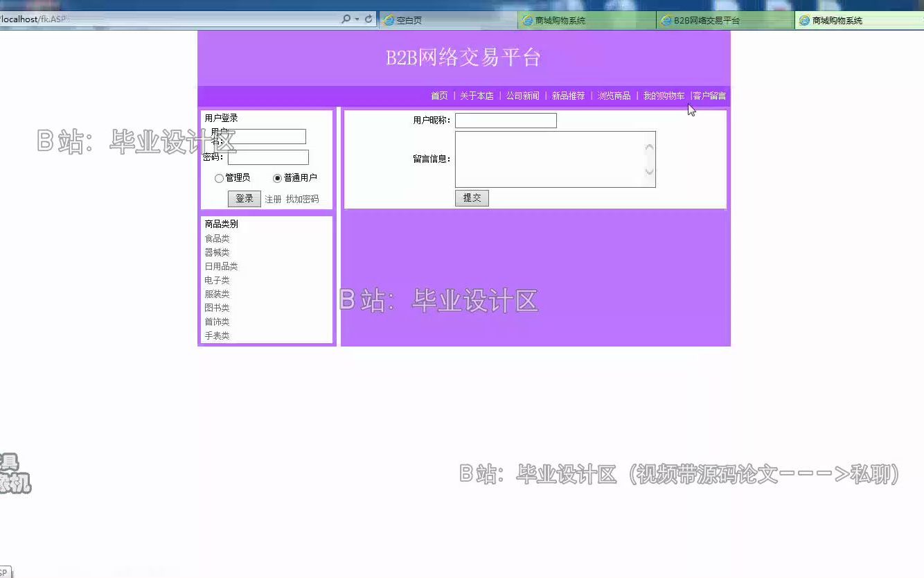Click the scroll up arrow in message box
The height and width of the screenshot is (578, 924).
tap(649, 147)
